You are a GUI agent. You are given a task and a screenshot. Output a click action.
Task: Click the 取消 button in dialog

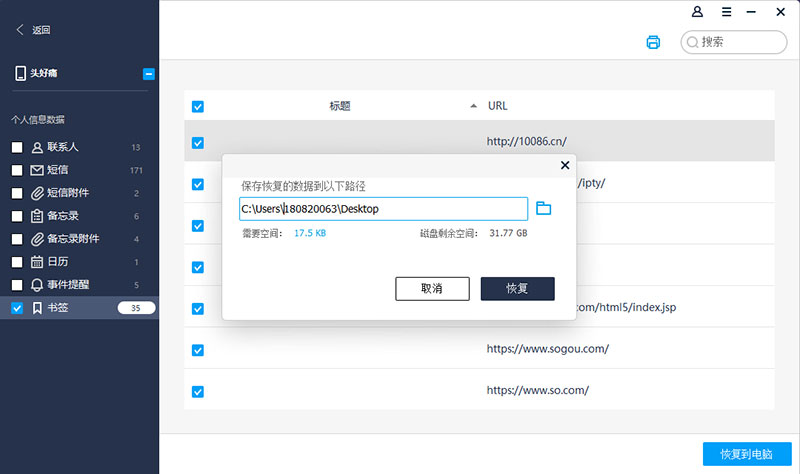click(x=432, y=288)
